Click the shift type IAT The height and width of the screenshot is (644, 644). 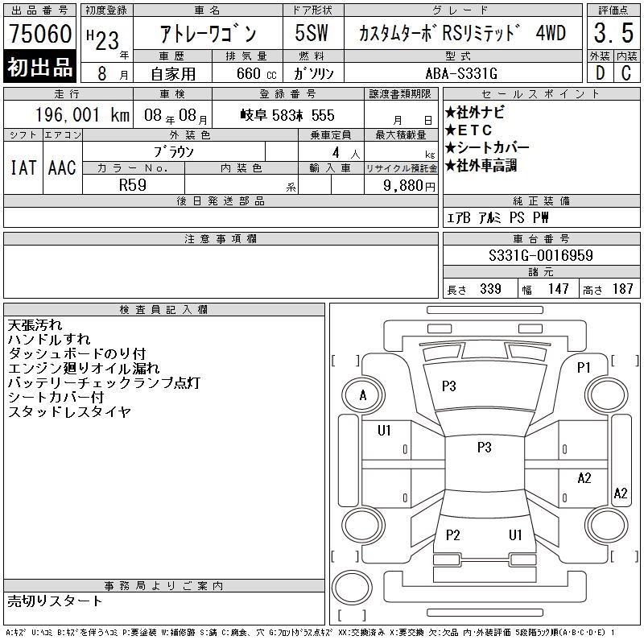pos(23,168)
